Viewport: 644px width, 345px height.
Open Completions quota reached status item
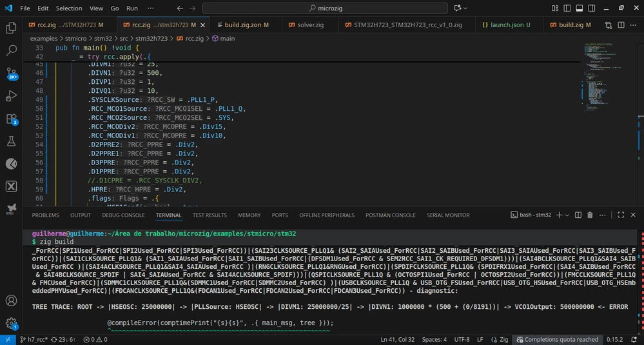coord(558,340)
